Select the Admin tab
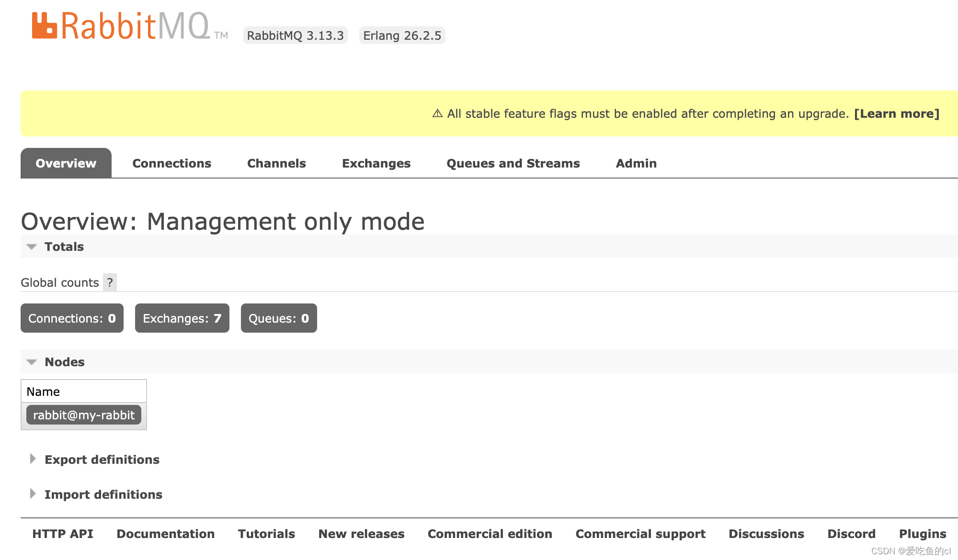Screen dimensions: 958x560 [x=636, y=163]
